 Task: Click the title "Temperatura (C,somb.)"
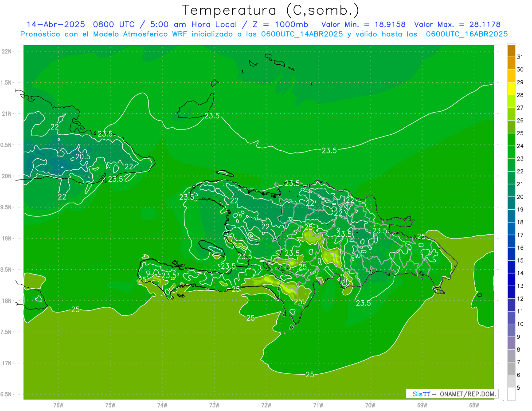tap(271, 10)
